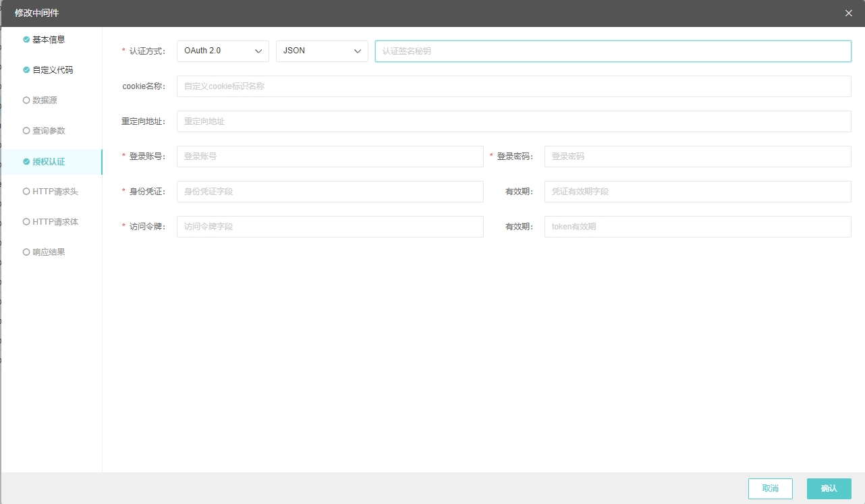Click the 重定向地址 input field
This screenshot has width=865, height=504.
tap(514, 121)
